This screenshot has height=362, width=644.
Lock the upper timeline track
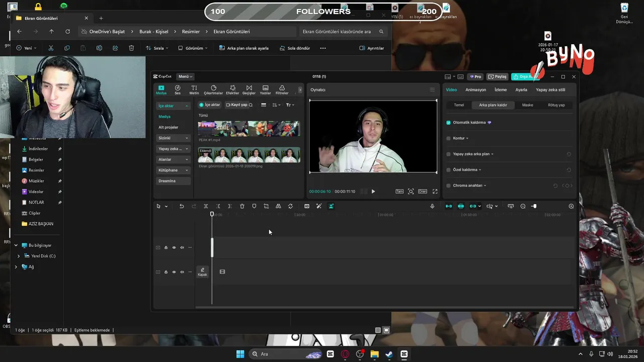[x=166, y=247]
